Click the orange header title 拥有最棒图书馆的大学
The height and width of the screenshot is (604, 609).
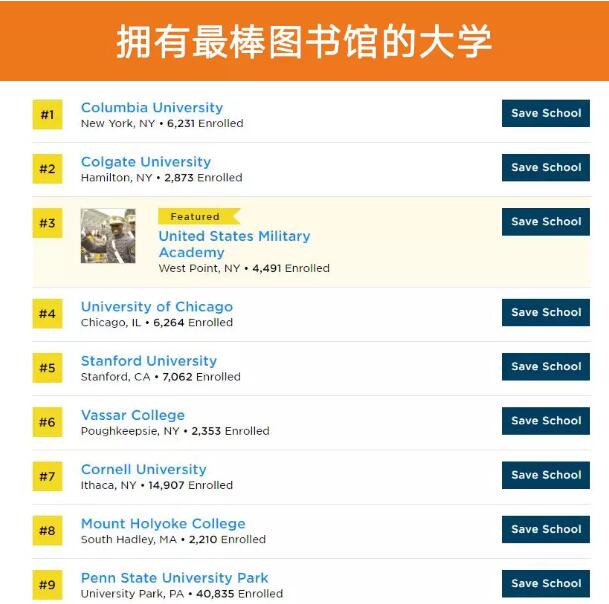pos(304,42)
